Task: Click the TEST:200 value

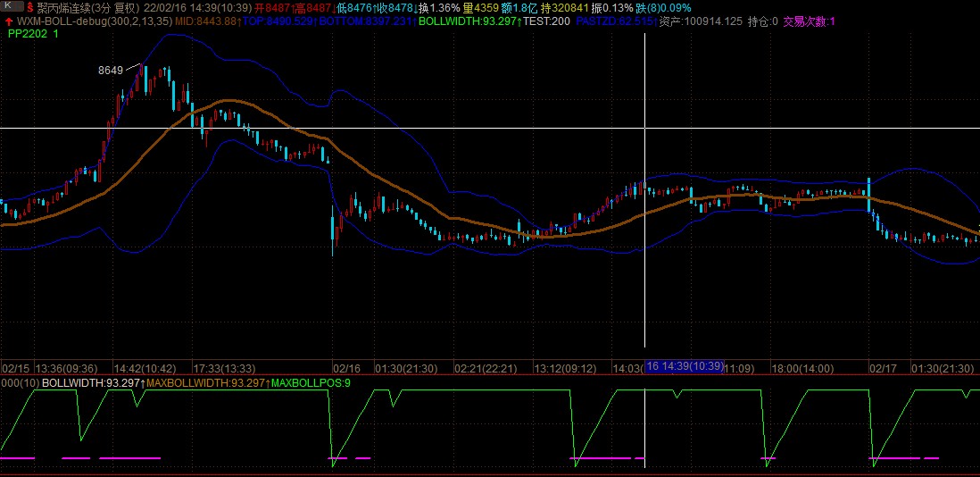Action: point(547,21)
